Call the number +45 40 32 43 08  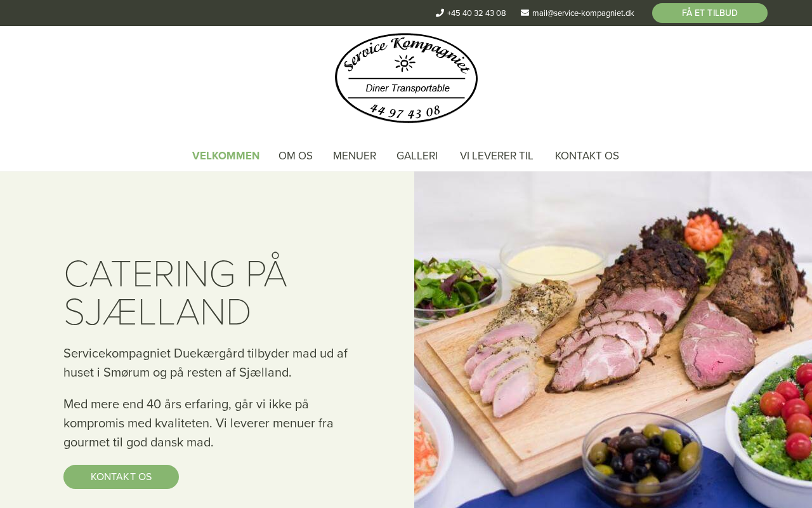pyautogui.click(x=476, y=13)
